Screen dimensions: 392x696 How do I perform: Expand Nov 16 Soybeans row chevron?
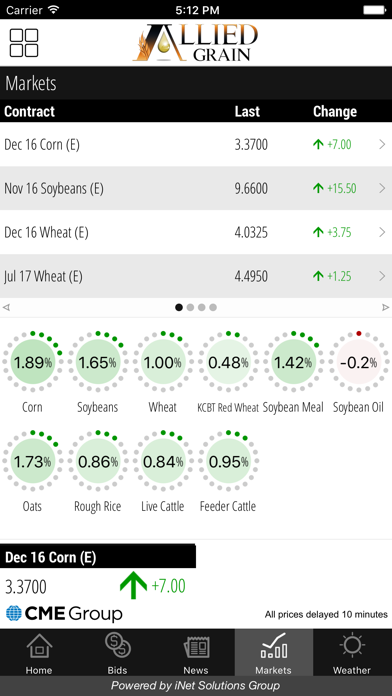[382, 188]
